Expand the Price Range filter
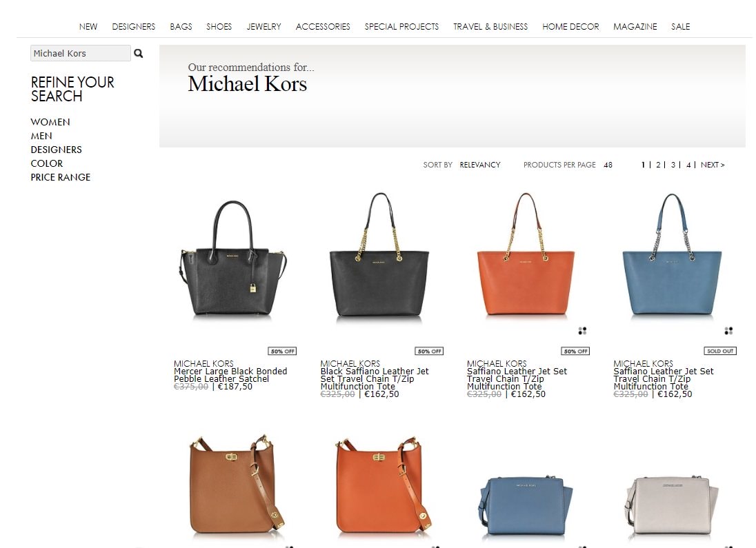 click(60, 177)
